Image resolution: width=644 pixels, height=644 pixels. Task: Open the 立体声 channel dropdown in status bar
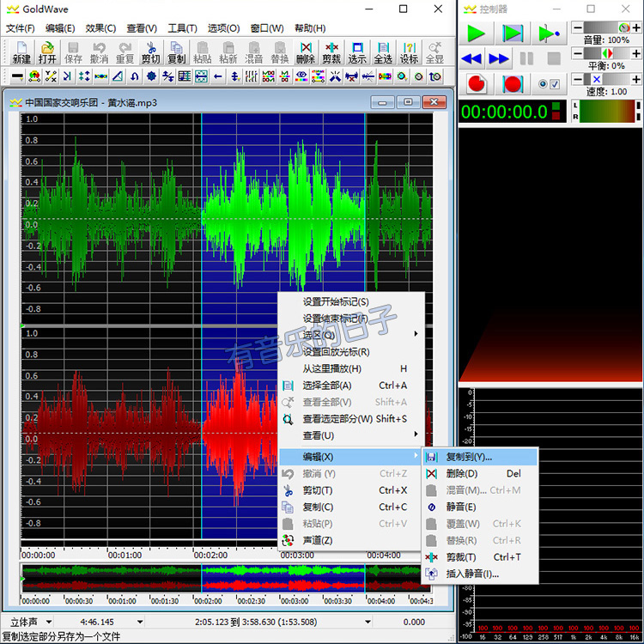tap(48, 622)
